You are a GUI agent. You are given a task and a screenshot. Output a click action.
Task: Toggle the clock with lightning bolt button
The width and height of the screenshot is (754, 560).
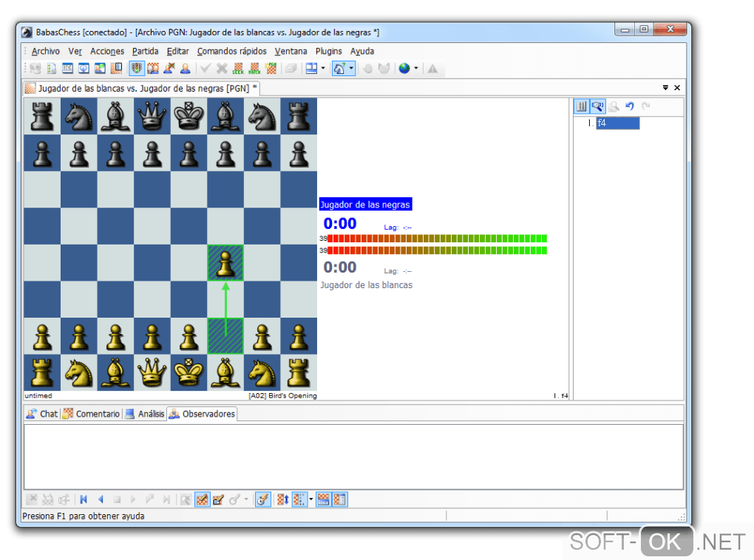[262, 499]
